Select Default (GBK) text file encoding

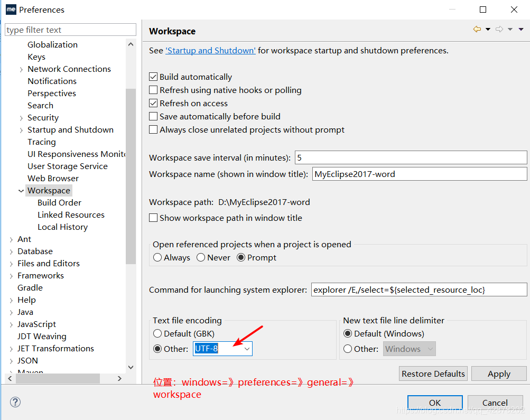pyautogui.click(x=157, y=333)
